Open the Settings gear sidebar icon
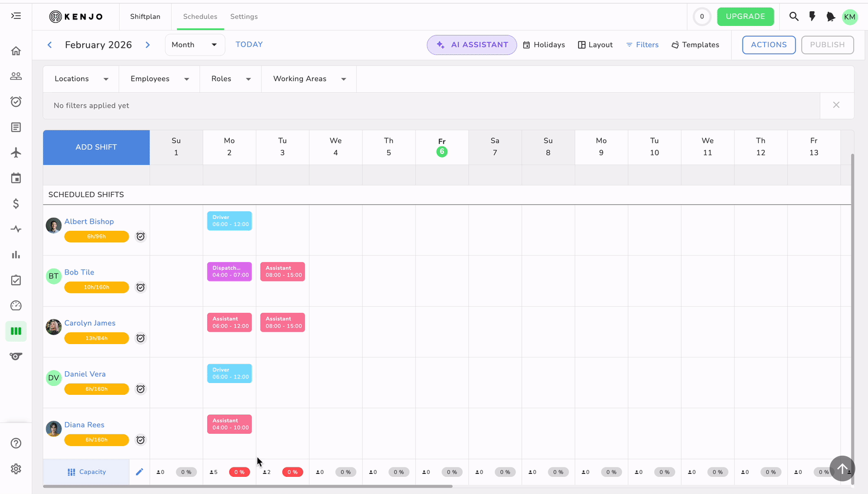Viewport: 868px width, 494px height. pos(16,469)
